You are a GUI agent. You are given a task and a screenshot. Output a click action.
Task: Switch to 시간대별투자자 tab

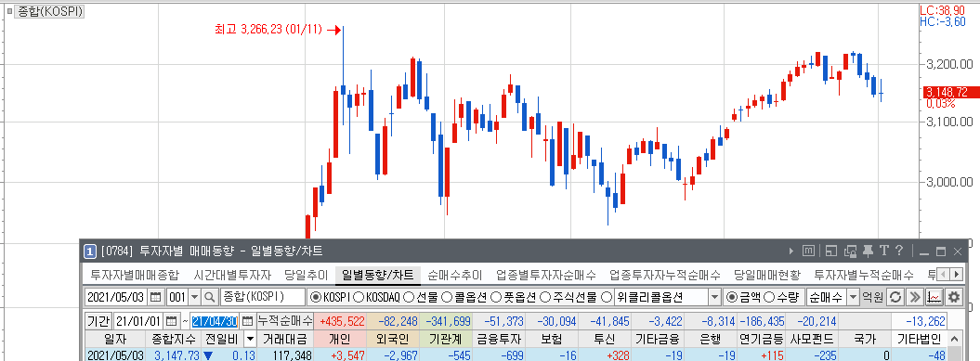[x=232, y=275]
